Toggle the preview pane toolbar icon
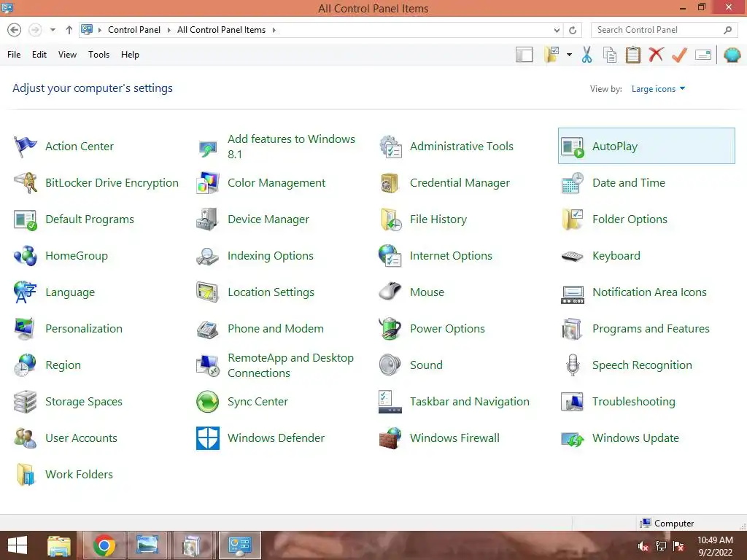 pos(524,55)
